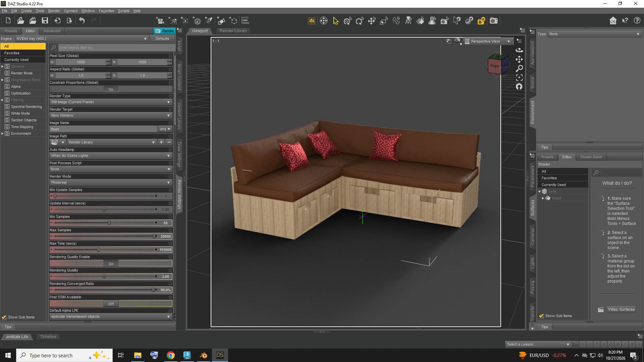This screenshot has height=362, width=644.
Task: Click the Render camera icon in toolbar
Action: [x=494, y=21]
